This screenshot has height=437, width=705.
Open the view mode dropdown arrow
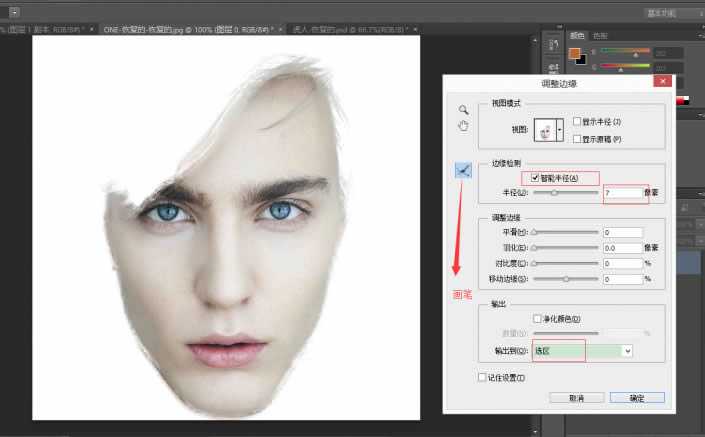560,130
